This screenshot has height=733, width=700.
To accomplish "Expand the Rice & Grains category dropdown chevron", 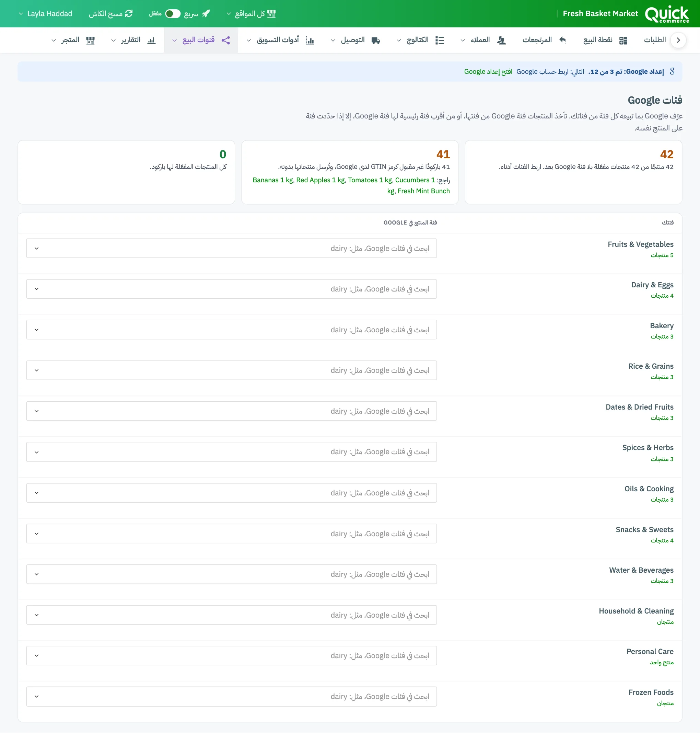I will [x=37, y=370].
